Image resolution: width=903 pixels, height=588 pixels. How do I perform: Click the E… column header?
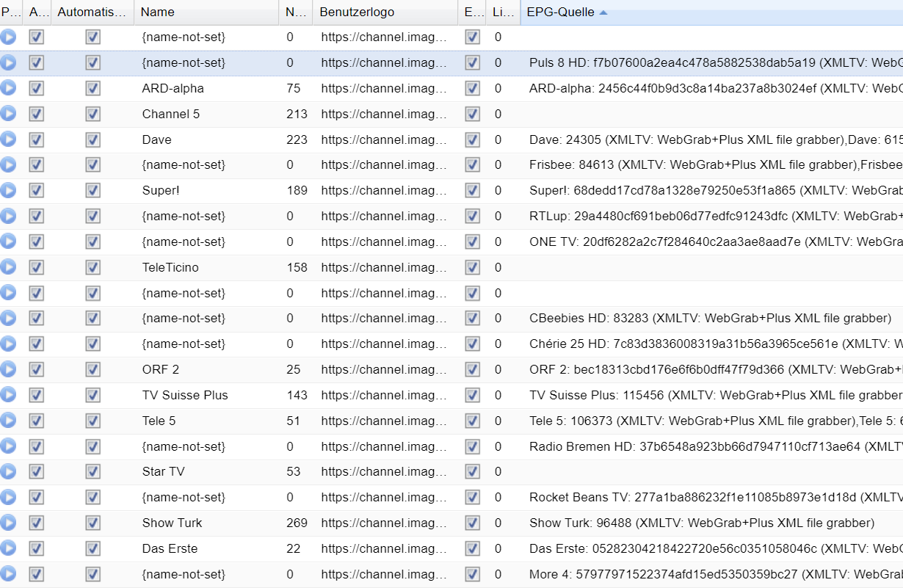coord(472,12)
